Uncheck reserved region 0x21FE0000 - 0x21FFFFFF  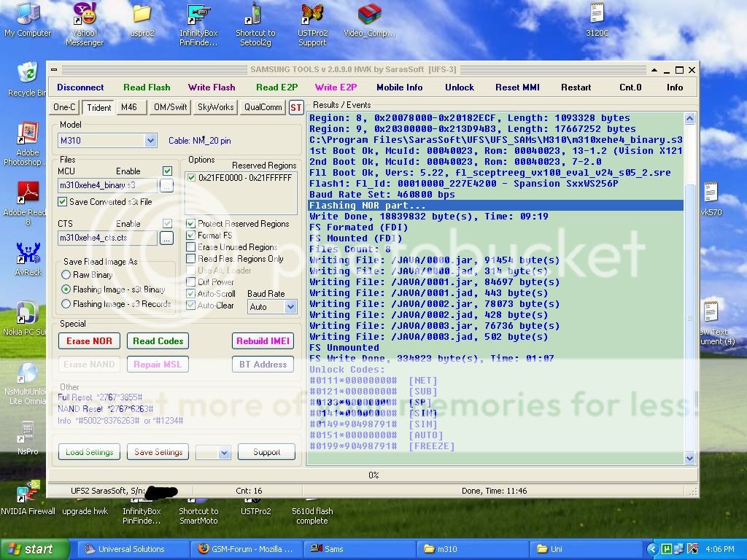coord(192,178)
